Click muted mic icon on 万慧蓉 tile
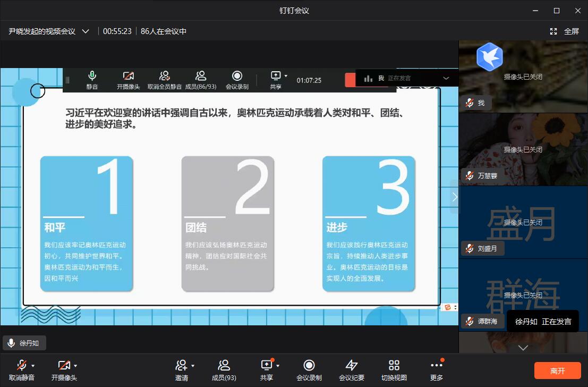The height and width of the screenshot is (387, 588). (x=470, y=175)
